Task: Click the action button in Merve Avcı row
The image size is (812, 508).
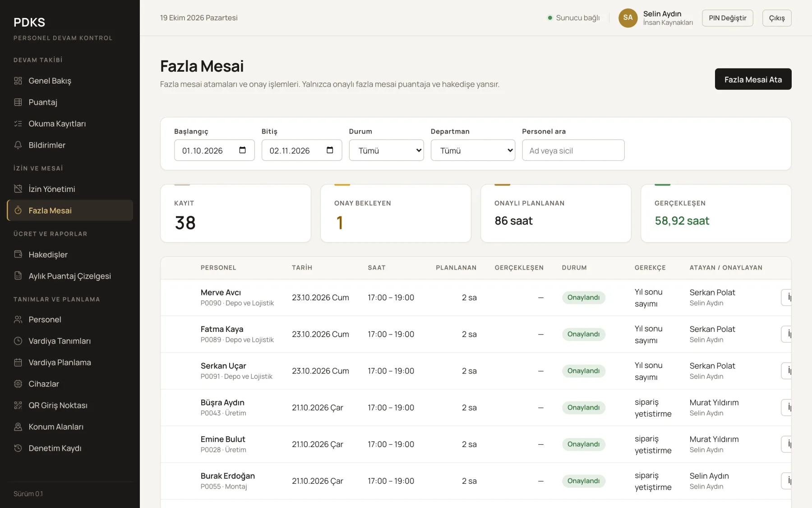Action: point(786,298)
